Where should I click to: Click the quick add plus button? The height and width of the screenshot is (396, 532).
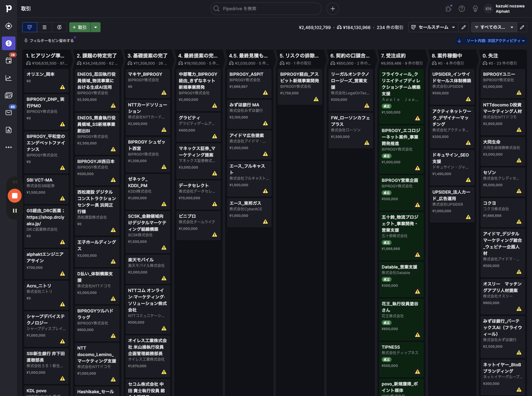[333, 9]
